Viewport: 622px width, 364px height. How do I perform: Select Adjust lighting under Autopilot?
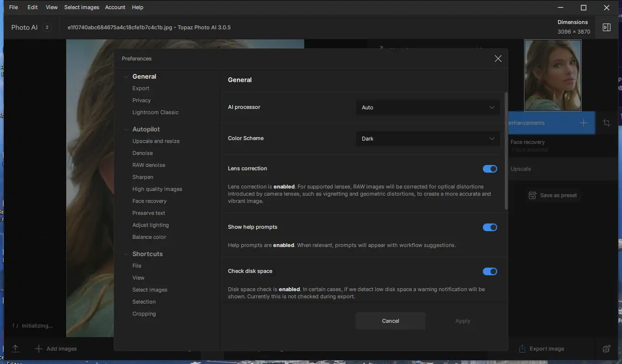pyautogui.click(x=151, y=225)
